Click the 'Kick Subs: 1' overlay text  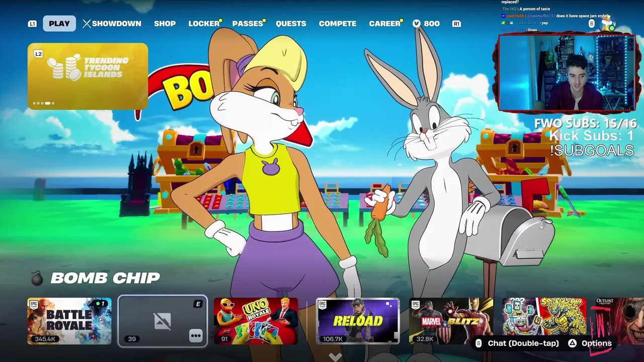point(591,136)
